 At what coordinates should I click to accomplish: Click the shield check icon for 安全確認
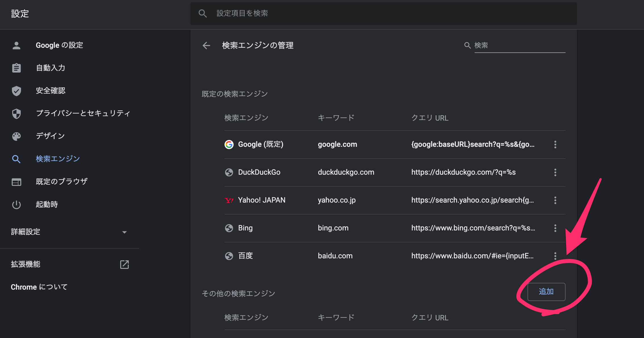coord(16,91)
